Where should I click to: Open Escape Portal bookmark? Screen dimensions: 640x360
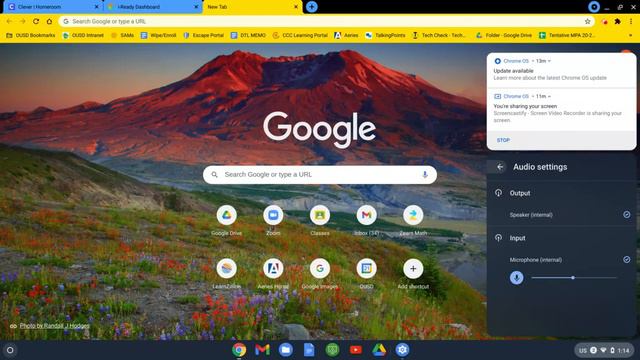click(203, 36)
